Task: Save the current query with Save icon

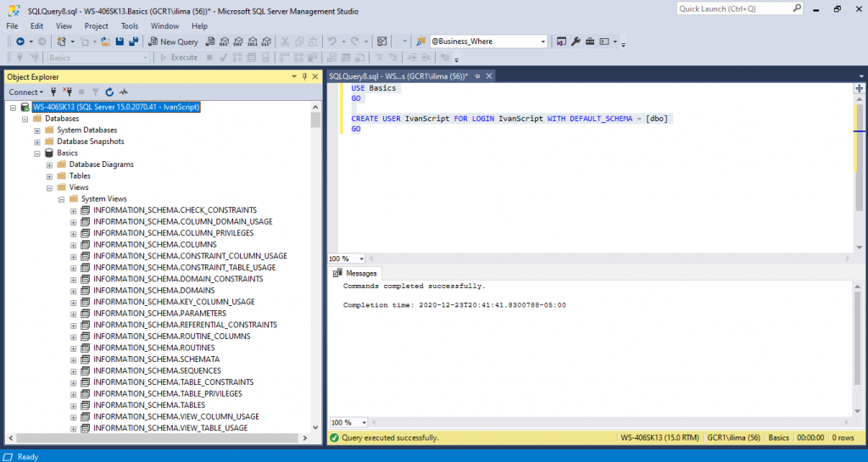Action: click(x=120, y=42)
